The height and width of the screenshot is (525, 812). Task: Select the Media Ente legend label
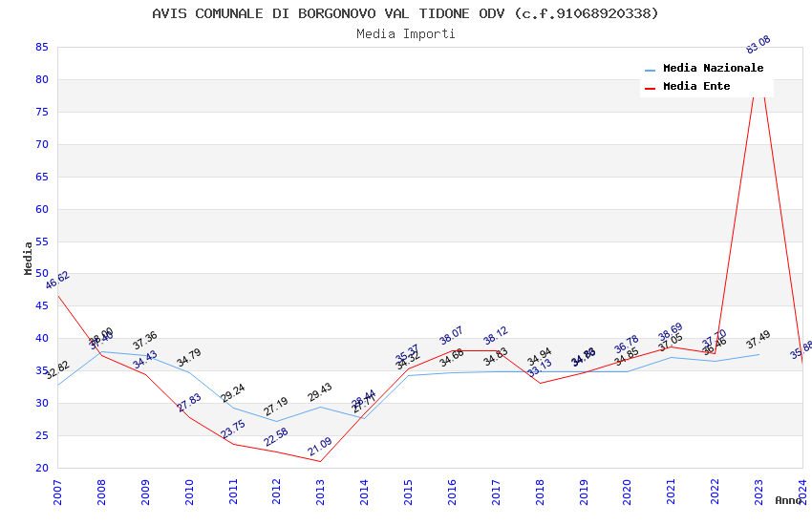point(696,86)
